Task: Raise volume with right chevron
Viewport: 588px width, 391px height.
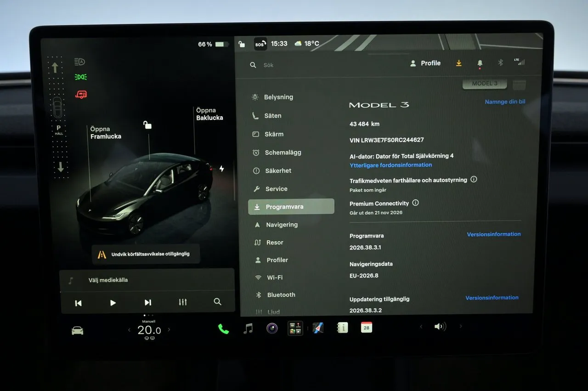Action: 461,326
